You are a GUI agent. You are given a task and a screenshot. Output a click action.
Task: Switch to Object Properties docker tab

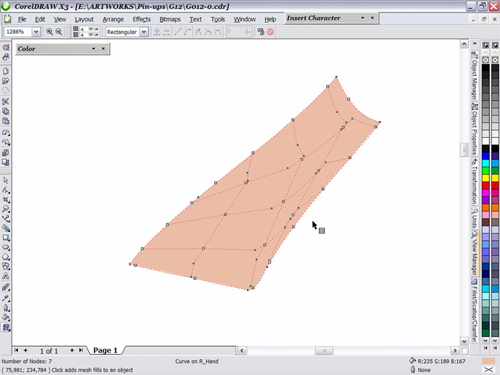point(474,129)
